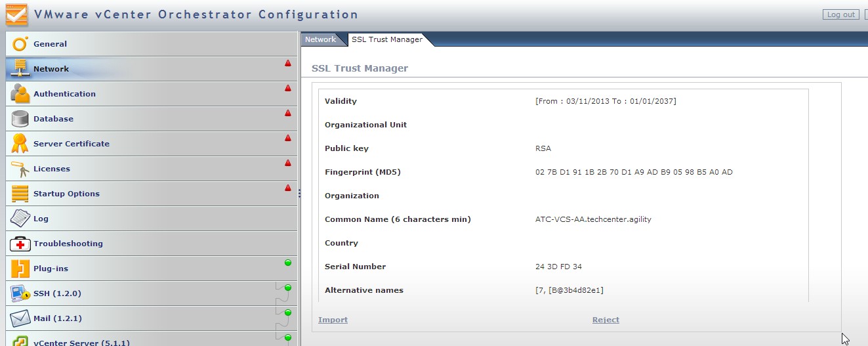Open the vCenter Server (5.1.1) entry
This screenshot has width=868, height=346.
tap(81, 342)
